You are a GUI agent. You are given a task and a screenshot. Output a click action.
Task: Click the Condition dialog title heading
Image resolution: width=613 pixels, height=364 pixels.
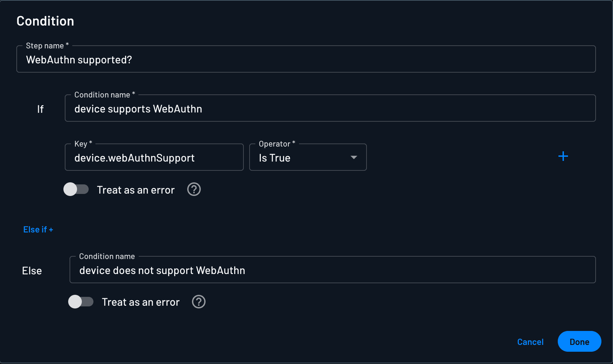click(x=45, y=21)
